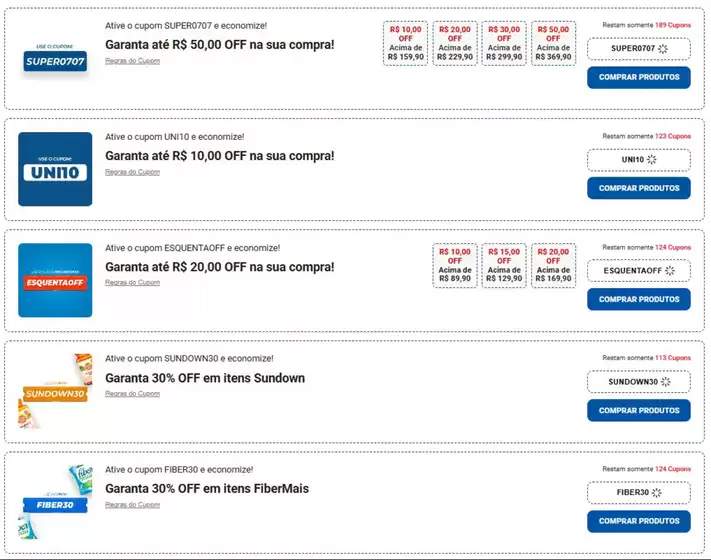Image resolution: width=711 pixels, height=560 pixels.
Task: Click Comprar Produtos for SUPER0707 coupon
Action: [x=639, y=78]
